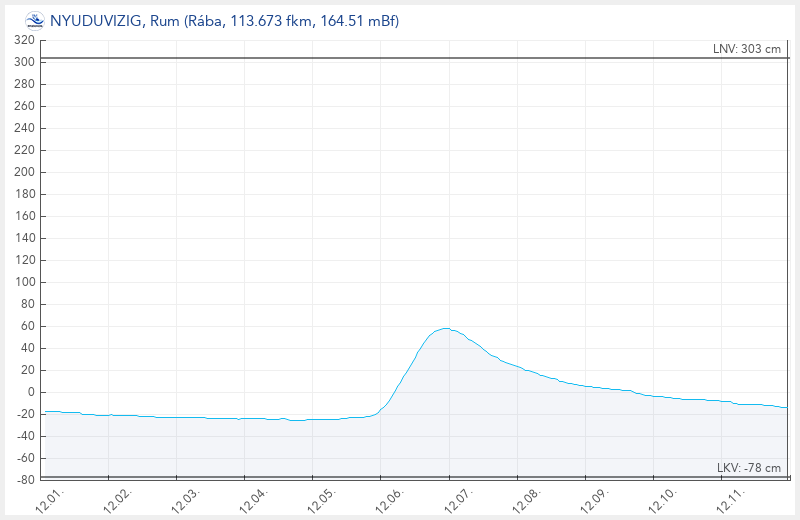Screen dimensions: 800x520
Task: Select the 12.01. date label on x-axis
Action: point(49,499)
